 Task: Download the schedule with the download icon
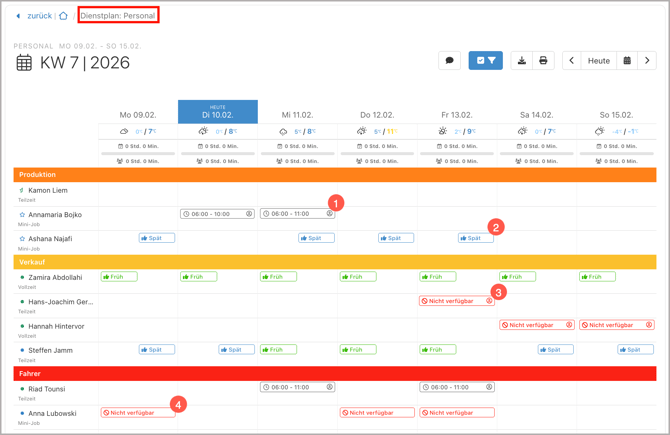click(x=521, y=61)
